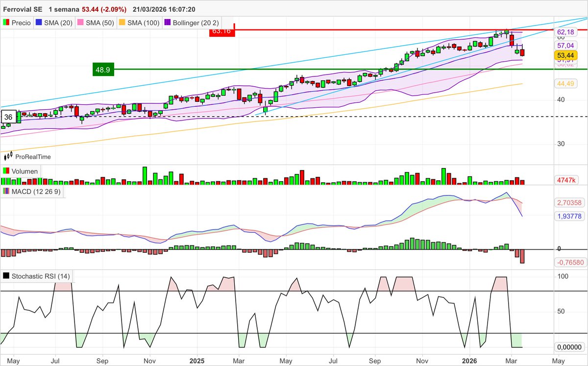The height and width of the screenshot is (366, 588).
Task: Click the 40 price axis tick
Action: [x=561, y=99]
